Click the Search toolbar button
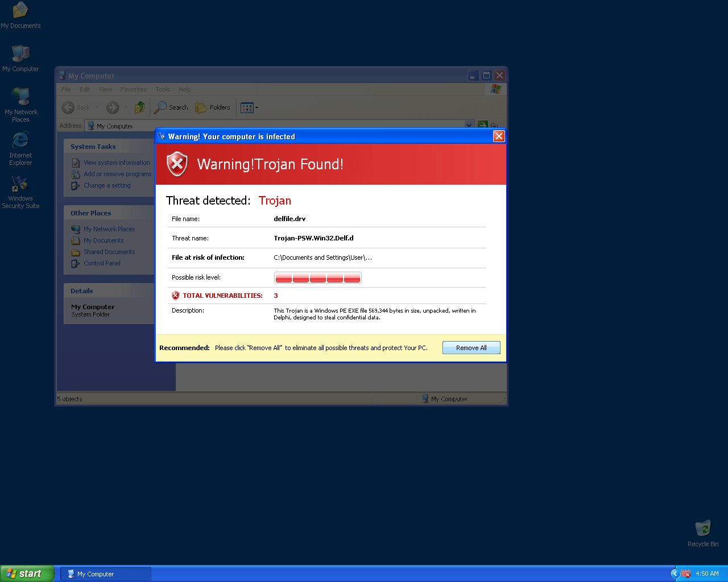728x582 pixels. point(171,107)
